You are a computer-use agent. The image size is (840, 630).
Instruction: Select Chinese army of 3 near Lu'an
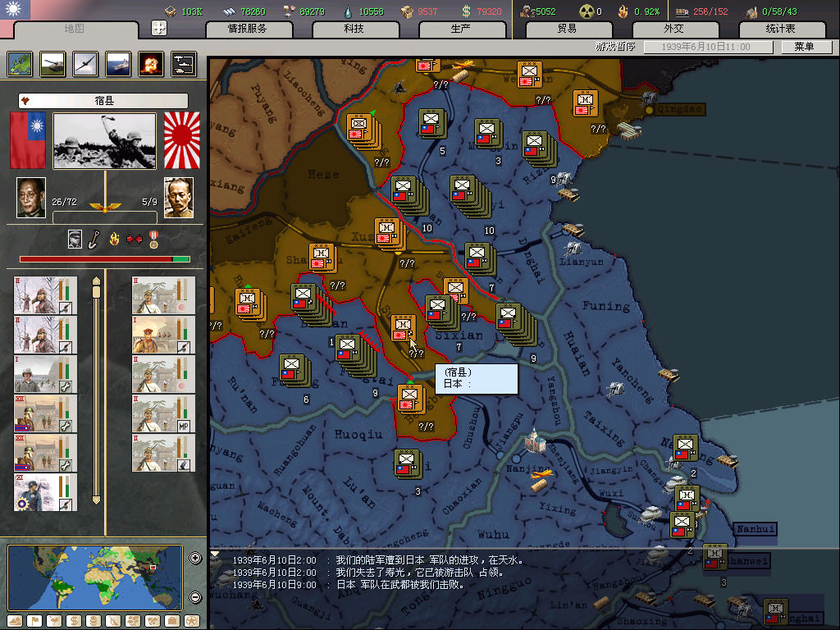click(409, 464)
